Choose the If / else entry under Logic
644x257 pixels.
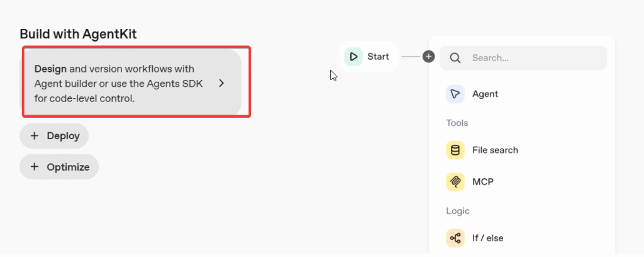click(487, 238)
